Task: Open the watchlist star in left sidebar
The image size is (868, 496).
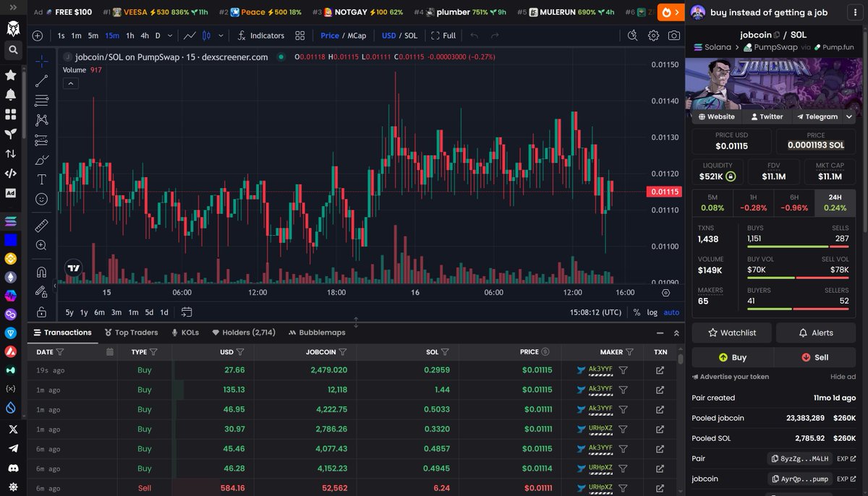Action: (x=11, y=74)
